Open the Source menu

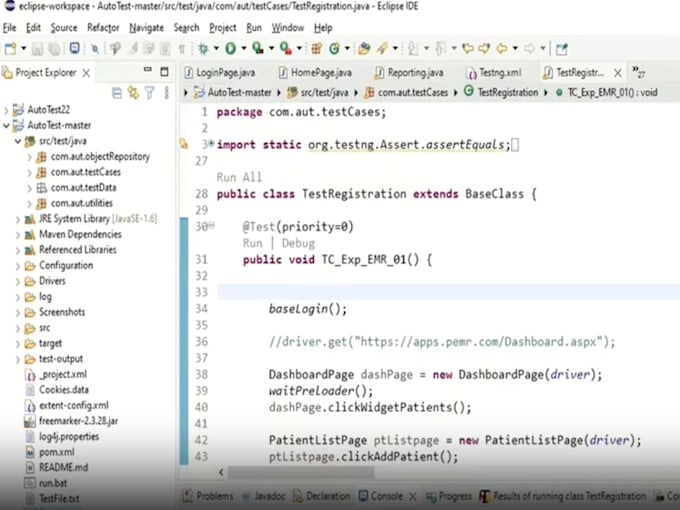64,28
